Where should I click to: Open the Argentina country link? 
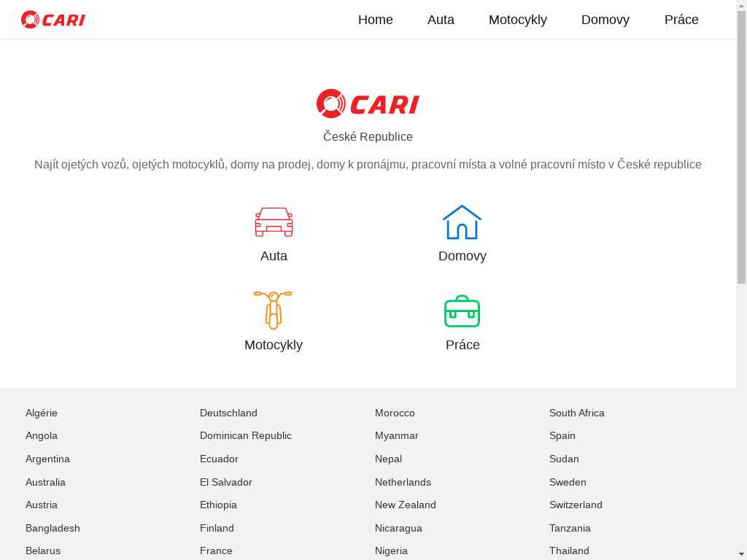click(x=47, y=459)
